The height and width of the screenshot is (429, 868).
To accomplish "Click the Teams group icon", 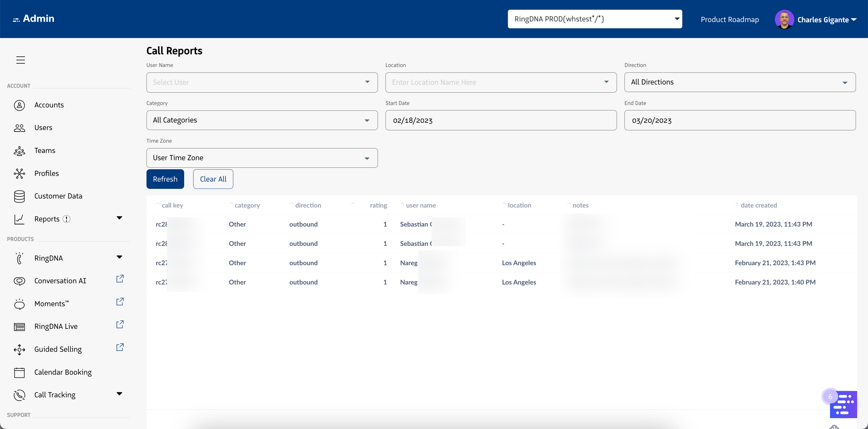I will (20, 151).
